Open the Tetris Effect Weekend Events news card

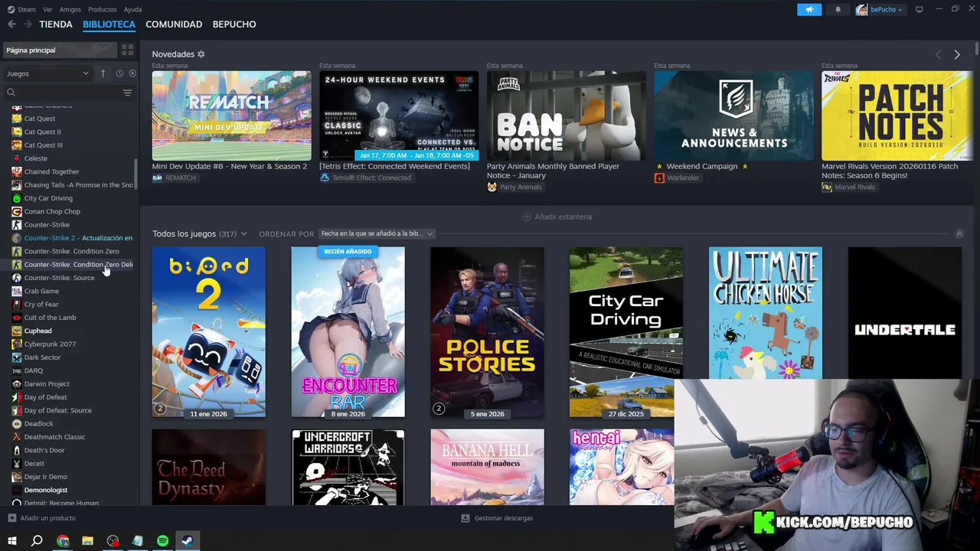[x=399, y=116]
